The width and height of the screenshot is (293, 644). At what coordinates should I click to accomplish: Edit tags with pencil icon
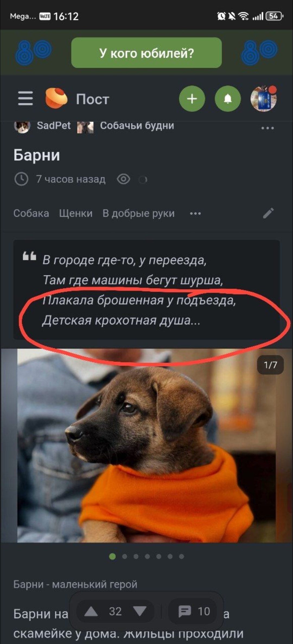[x=268, y=213]
